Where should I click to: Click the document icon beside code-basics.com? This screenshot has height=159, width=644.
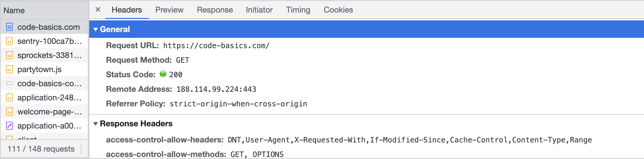[9, 27]
